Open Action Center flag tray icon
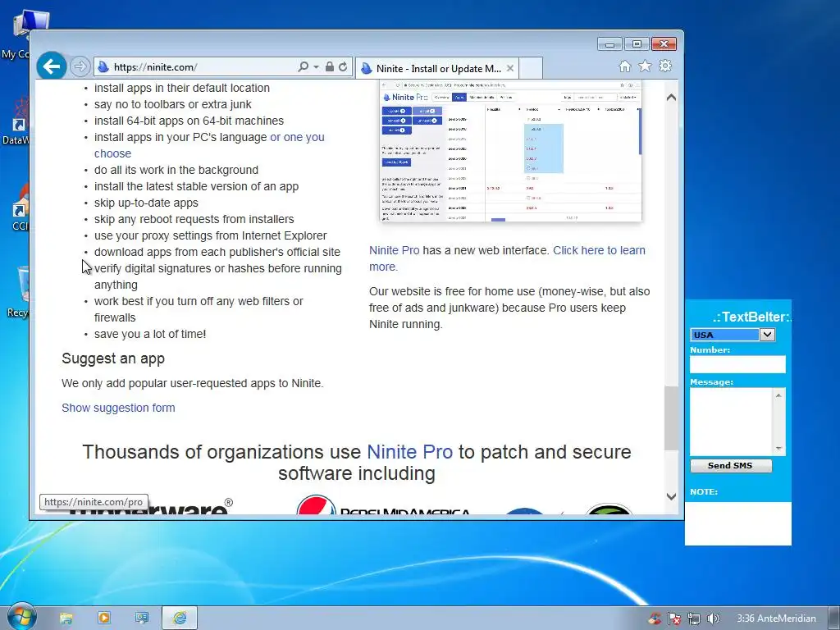840x630 pixels. pos(674,619)
